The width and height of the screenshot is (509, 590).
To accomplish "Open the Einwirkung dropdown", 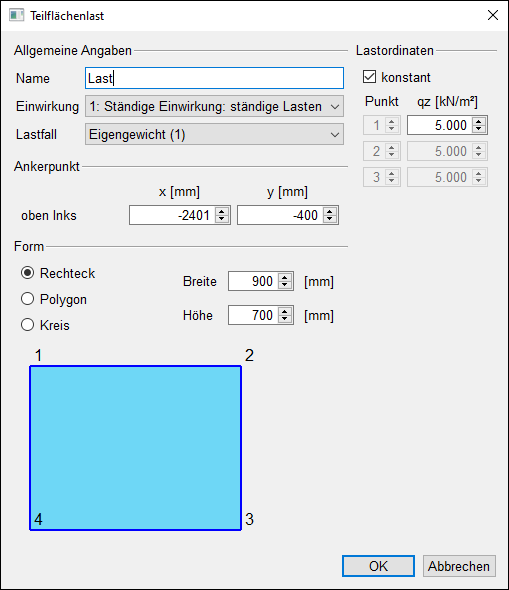I will click(214, 106).
